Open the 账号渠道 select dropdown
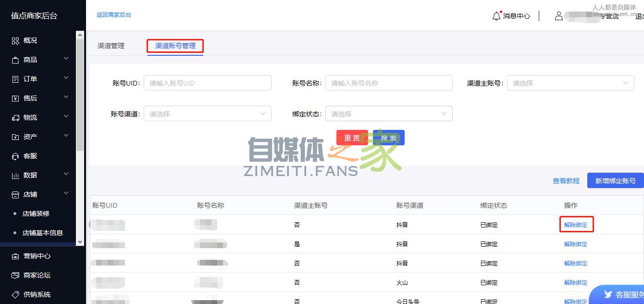 (207, 114)
